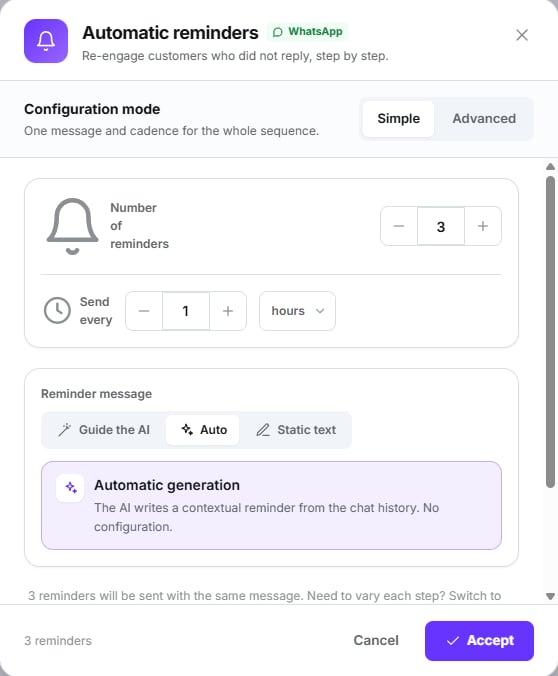Viewport: 558px width, 676px height.
Task: Select Simple configuration mode
Action: (398, 119)
